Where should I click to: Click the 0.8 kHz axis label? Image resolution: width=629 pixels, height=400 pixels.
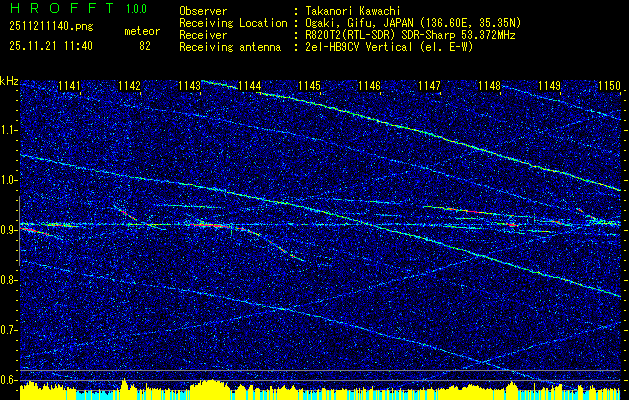coord(8,280)
